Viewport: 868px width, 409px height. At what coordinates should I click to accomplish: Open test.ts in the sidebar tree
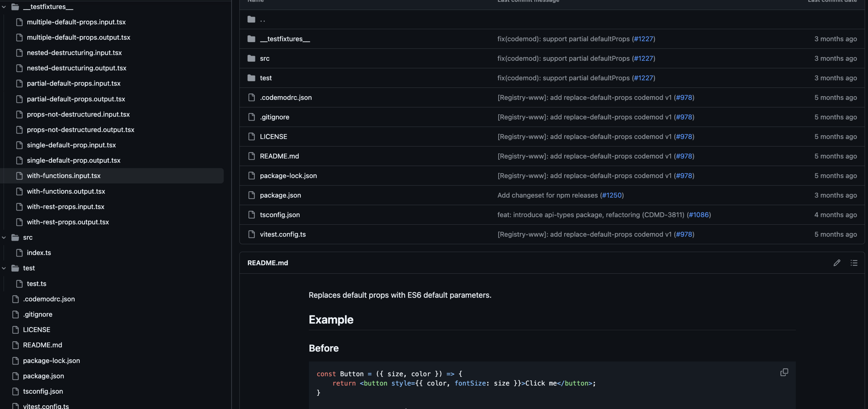click(x=36, y=284)
